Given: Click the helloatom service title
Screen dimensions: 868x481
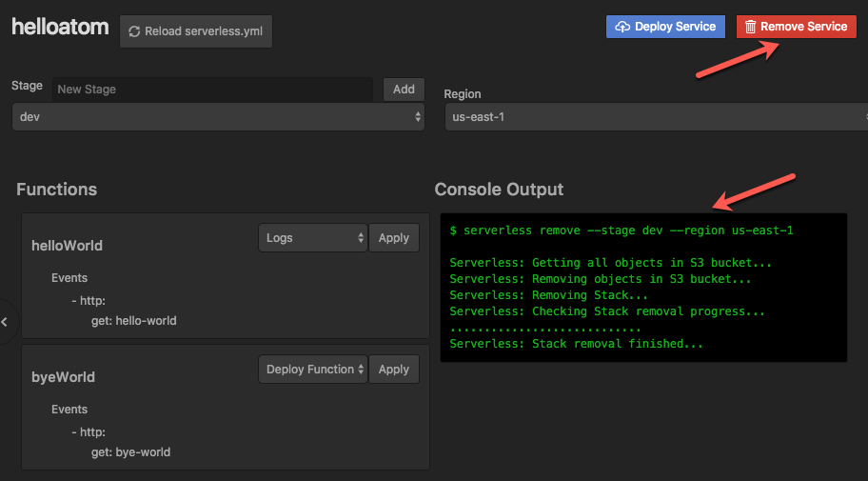Looking at the screenshot, I should pyautogui.click(x=60, y=27).
